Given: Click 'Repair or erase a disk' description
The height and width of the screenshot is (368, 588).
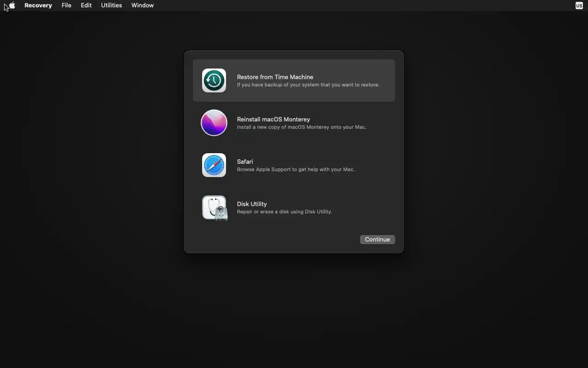Looking at the screenshot, I should point(284,212).
